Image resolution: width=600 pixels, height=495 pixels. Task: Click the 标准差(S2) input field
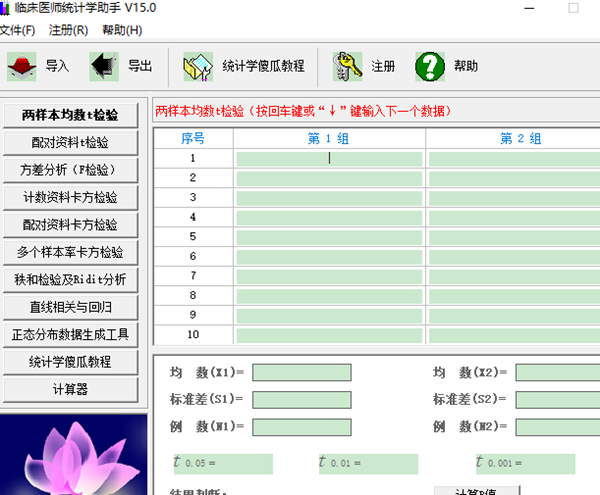558,400
